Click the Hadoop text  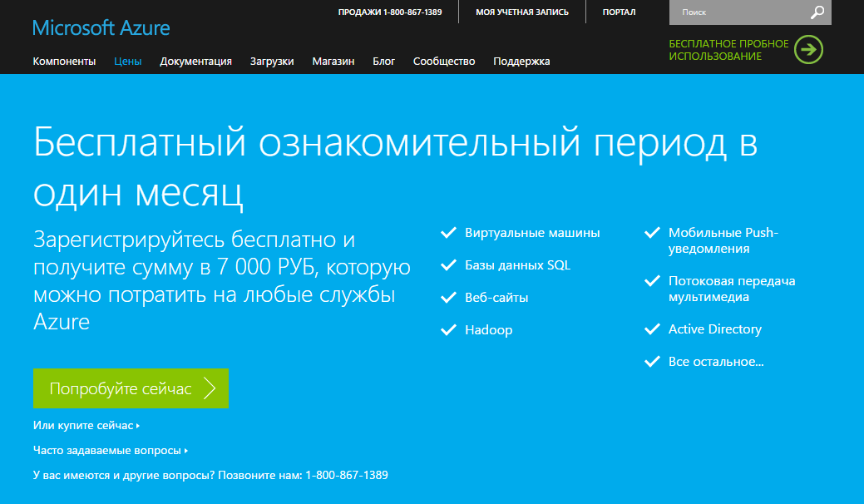(x=489, y=330)
